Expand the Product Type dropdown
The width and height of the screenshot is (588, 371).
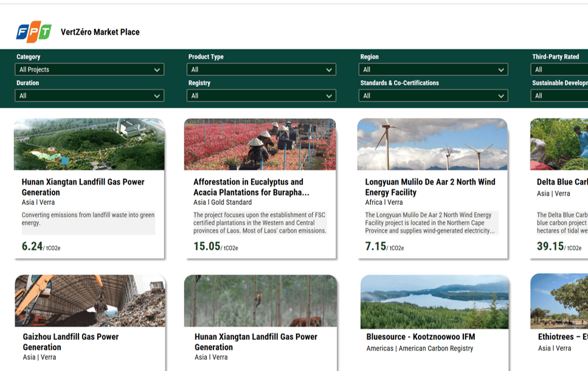pos(261,70)
